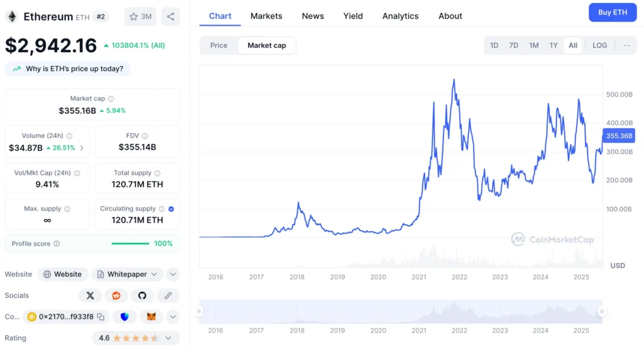Viewport: 644px width, 349px height.
Task: Set chart range to All
Action: (x=573, y=45)
